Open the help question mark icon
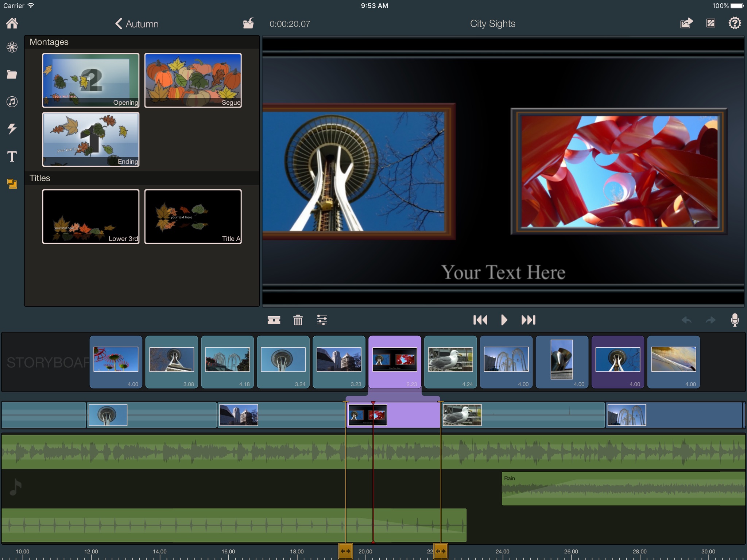Image resolution: width=747 pixels, height=560 pixels. click(735, 23)
